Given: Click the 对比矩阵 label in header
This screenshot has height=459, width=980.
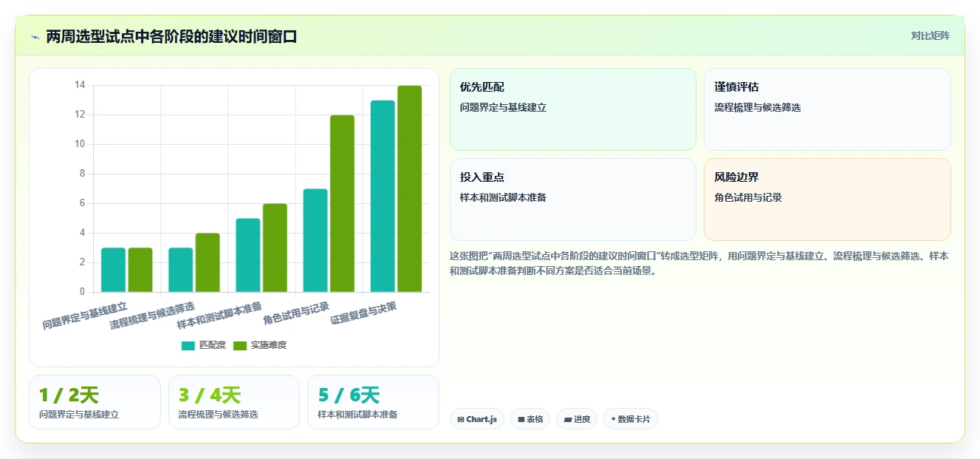Looking at the screenshot, I should pos(931,35).
